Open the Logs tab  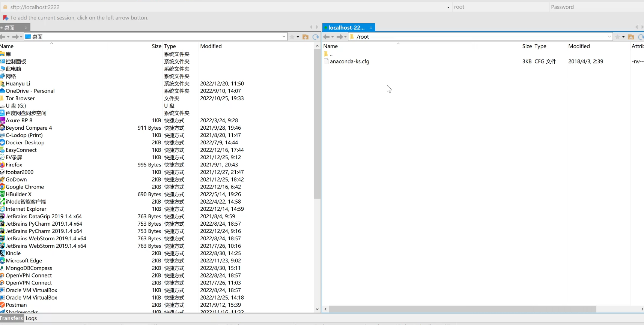(x=31, y=318)
